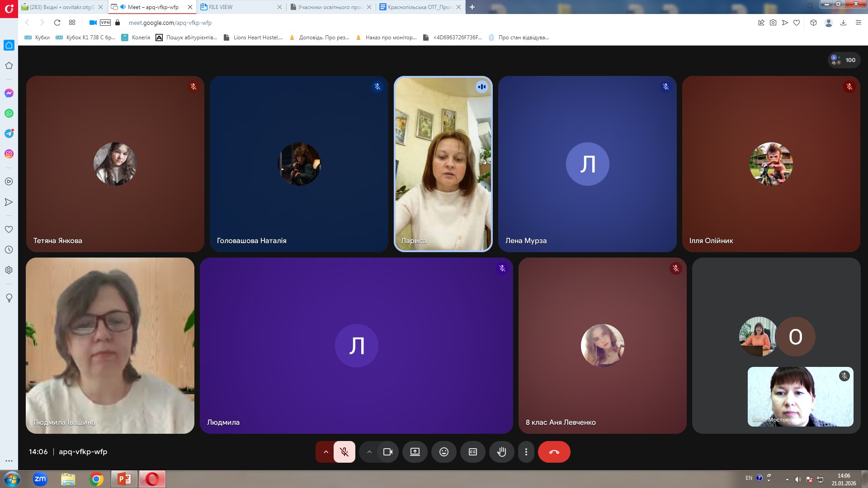This screenshot has width=868, height=488.
Task: Click the raise hand icon
Action: click(x=501, y=452)
